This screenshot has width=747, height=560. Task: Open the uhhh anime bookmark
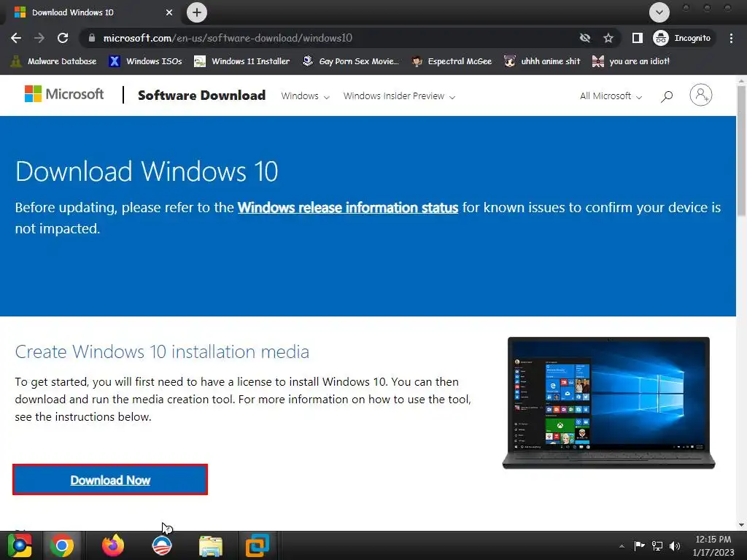(542, 61)
